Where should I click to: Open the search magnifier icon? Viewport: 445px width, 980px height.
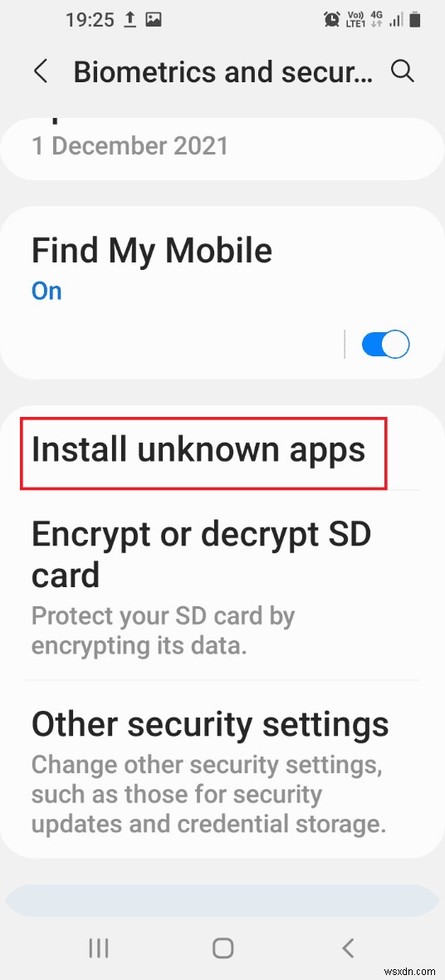[402, 72]
